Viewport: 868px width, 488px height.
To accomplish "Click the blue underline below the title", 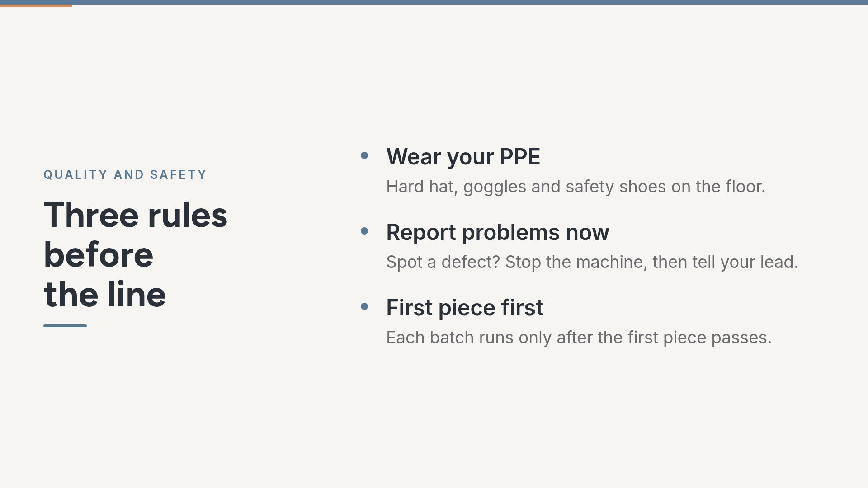I will coord(65,325).
